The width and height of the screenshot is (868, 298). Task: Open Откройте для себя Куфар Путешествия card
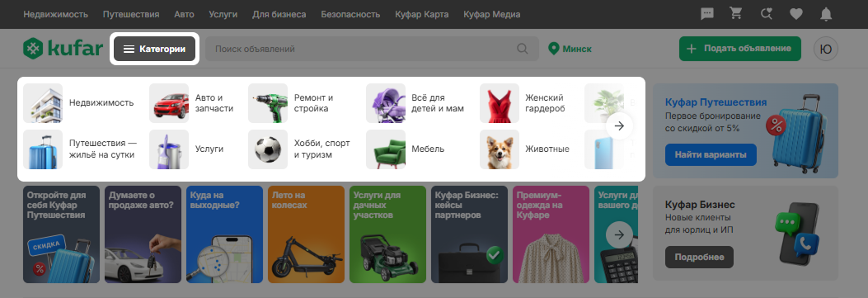(62, 234)
